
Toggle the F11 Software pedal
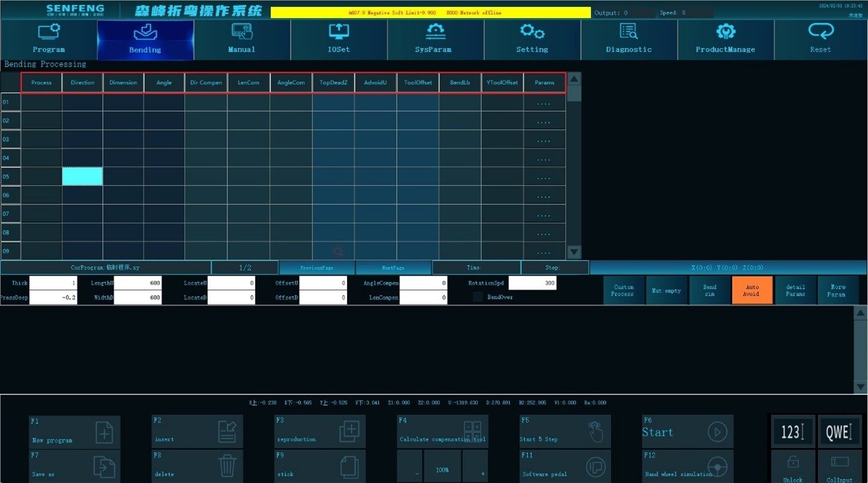pos(565,466)
